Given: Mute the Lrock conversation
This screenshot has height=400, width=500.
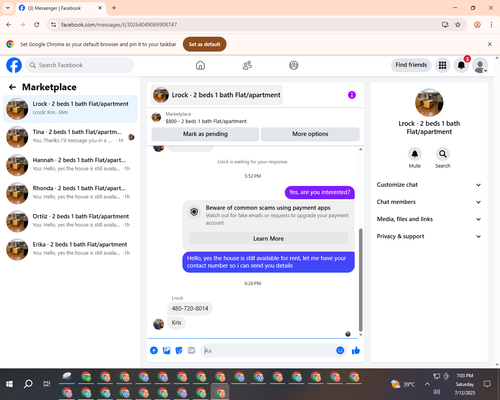Looking at the screenshot, I should coord(415,154).
